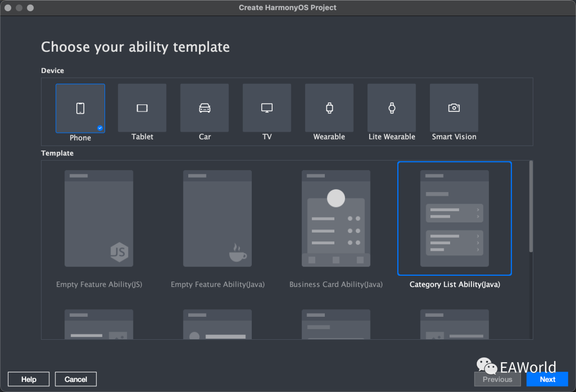Click the "Empty Feature Ability(Java)" label
Viewport: 576px width, 392px height.
pyautogui.click(x=218, y=284)
